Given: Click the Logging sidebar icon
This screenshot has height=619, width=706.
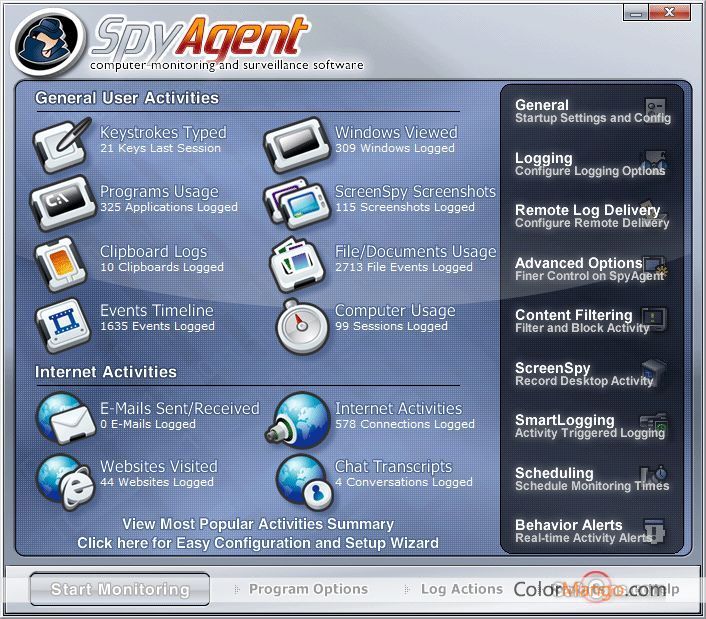Looking at the screenshot, I should pyautogui.click(x=654, y=160).
